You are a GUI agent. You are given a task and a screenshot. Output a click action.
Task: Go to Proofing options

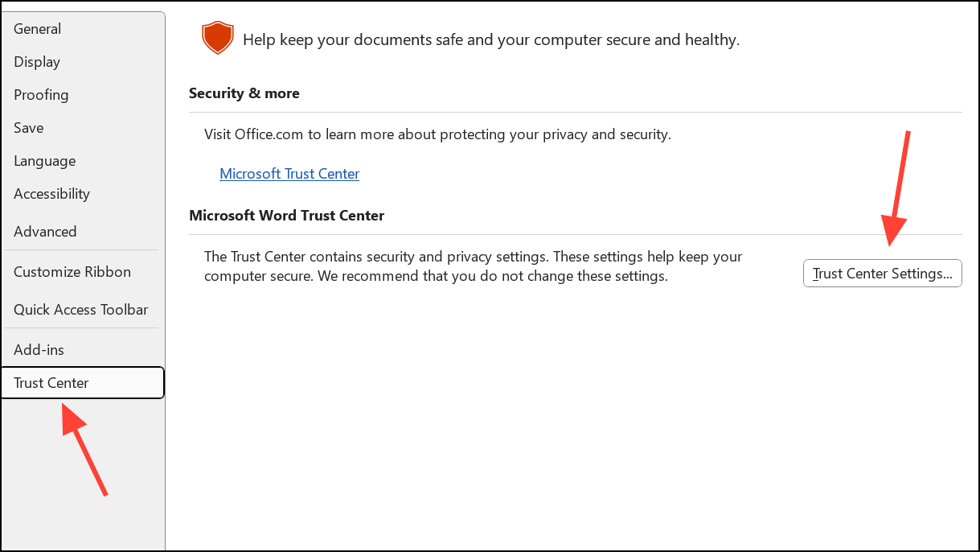tap(41, 94)
